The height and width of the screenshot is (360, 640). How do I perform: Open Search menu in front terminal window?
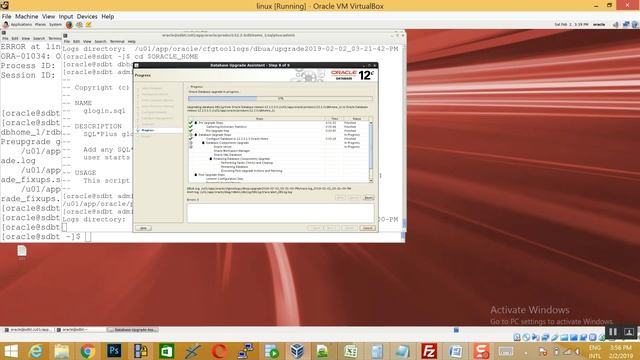coord(100,42)
